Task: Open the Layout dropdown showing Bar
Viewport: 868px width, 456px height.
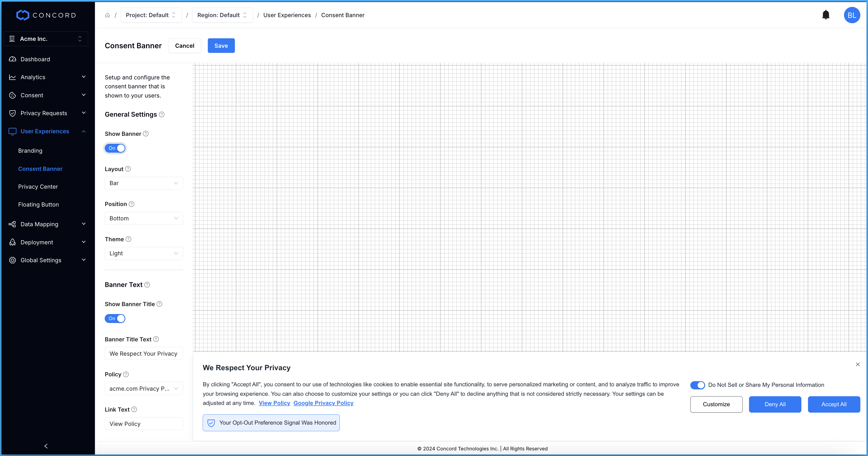Action: pyautogui.click(x=144, y=183)
